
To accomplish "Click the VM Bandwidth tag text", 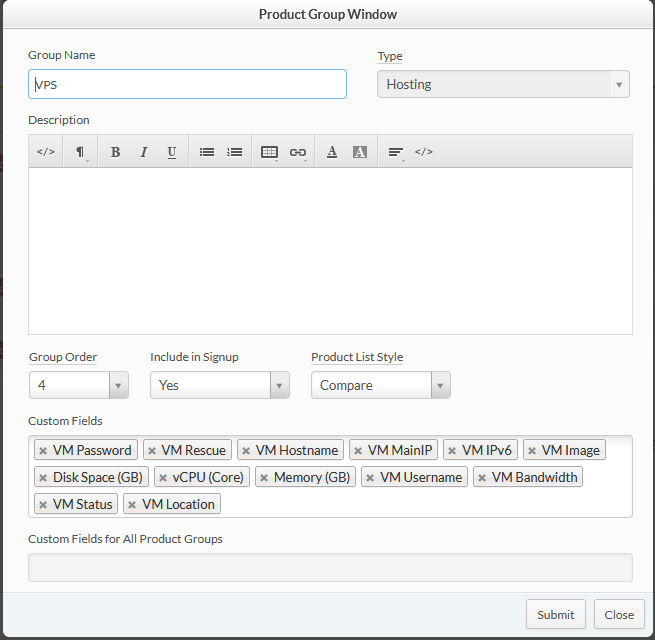I will pyautogui.click(x=535, y=477).
